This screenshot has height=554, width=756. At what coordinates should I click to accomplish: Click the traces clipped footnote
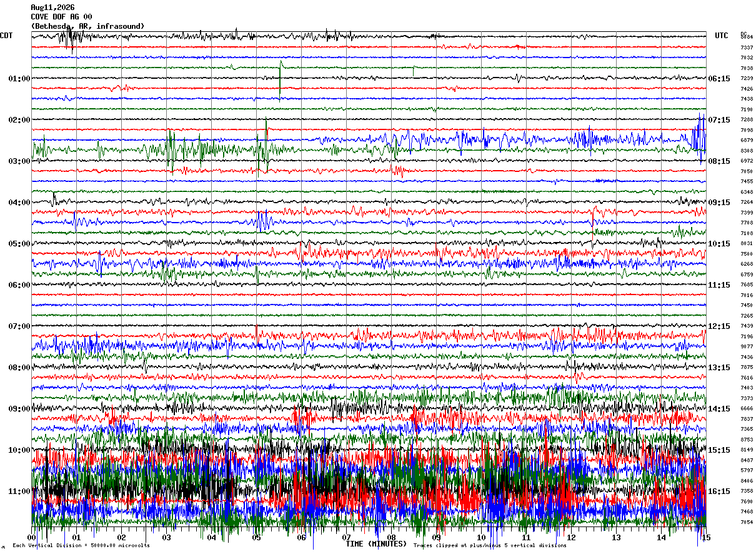[490, 545]
